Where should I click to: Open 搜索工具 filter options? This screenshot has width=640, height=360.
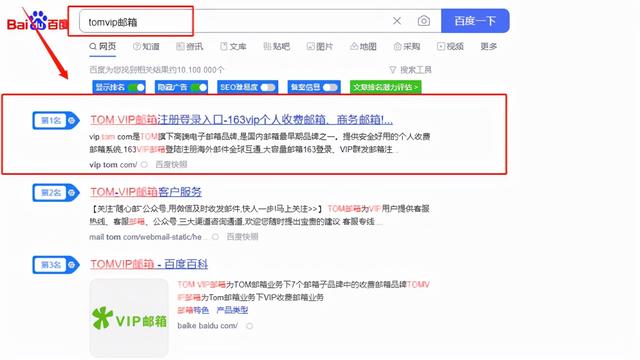click(410, 70)
